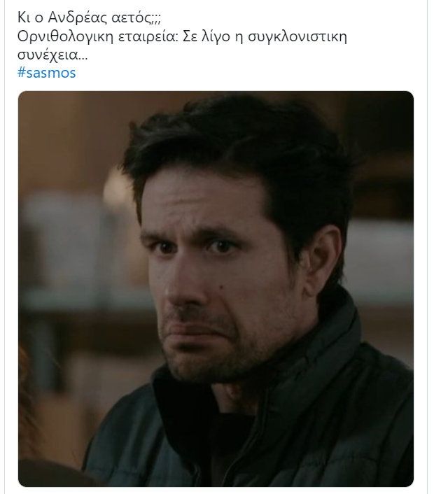
Task: Click the word "αετός;;;" in the tweet
Action: 136,17
